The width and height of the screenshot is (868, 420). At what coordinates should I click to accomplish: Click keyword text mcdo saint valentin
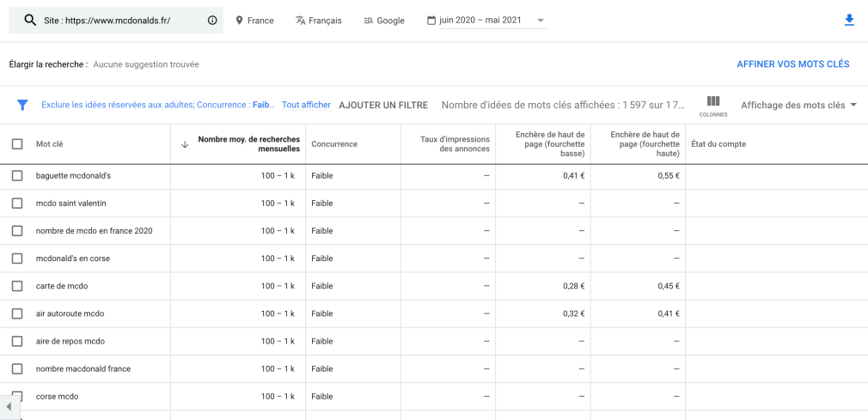(x=70, y=203)
